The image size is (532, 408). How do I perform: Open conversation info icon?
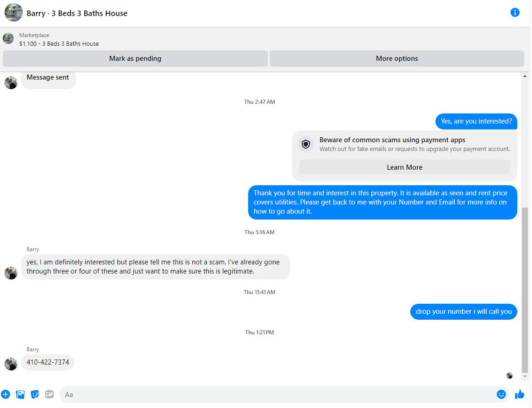click(515, 12)
